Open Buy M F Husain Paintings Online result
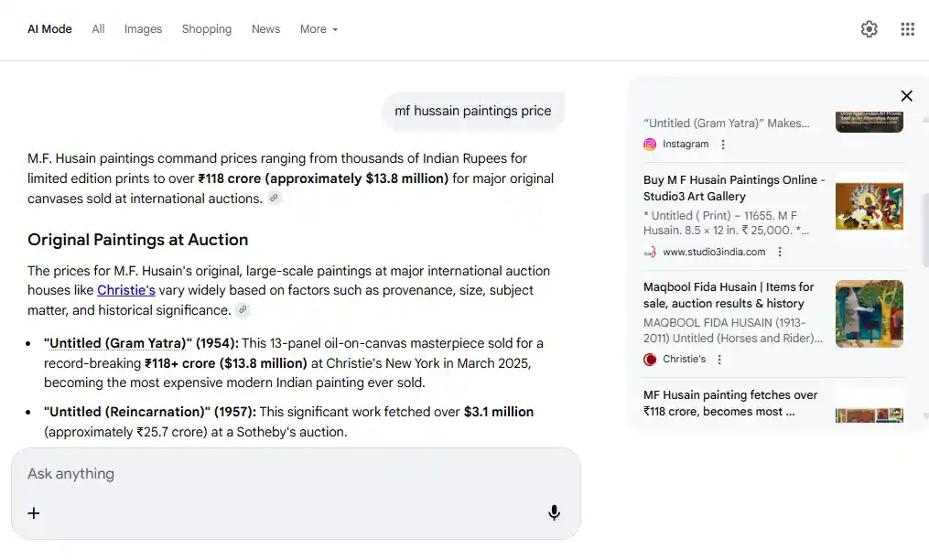This screenshot has height=560, width=929. click(x=734, y=188)
